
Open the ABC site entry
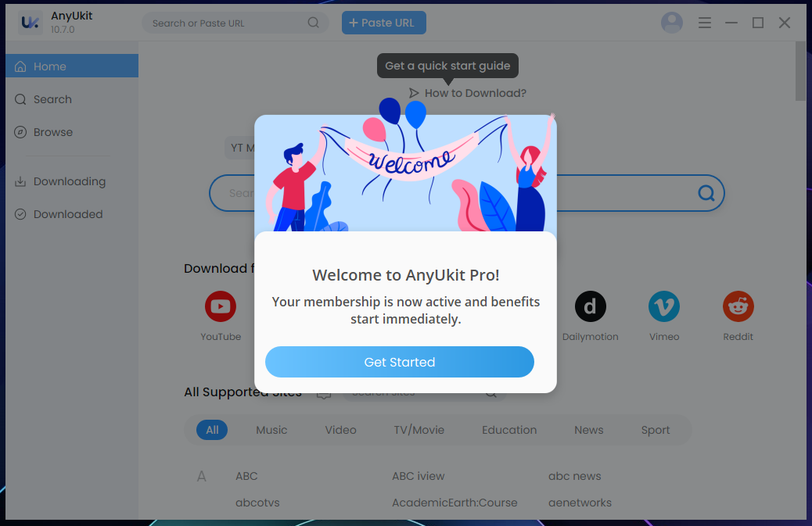click(246, 476)
